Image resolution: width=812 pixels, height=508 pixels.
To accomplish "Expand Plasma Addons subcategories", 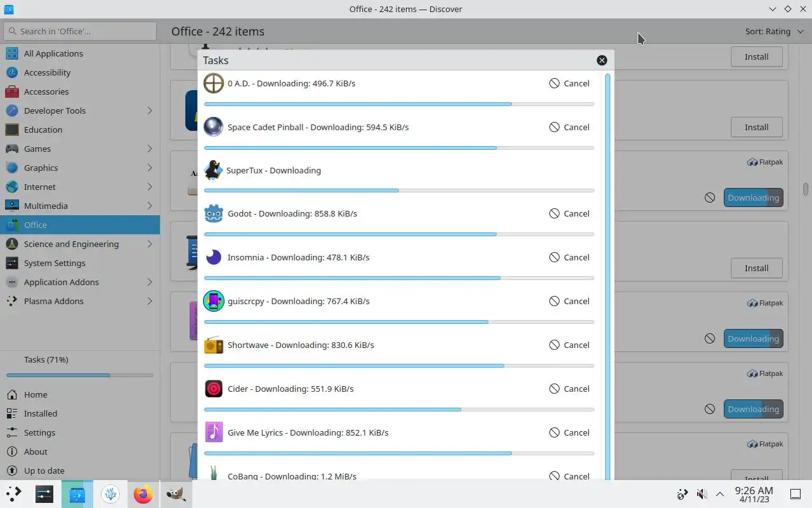I will click(150, 301).
